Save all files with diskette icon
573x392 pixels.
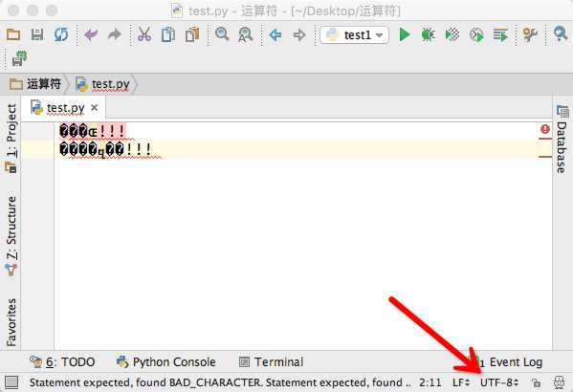click(x=37, y=34)
